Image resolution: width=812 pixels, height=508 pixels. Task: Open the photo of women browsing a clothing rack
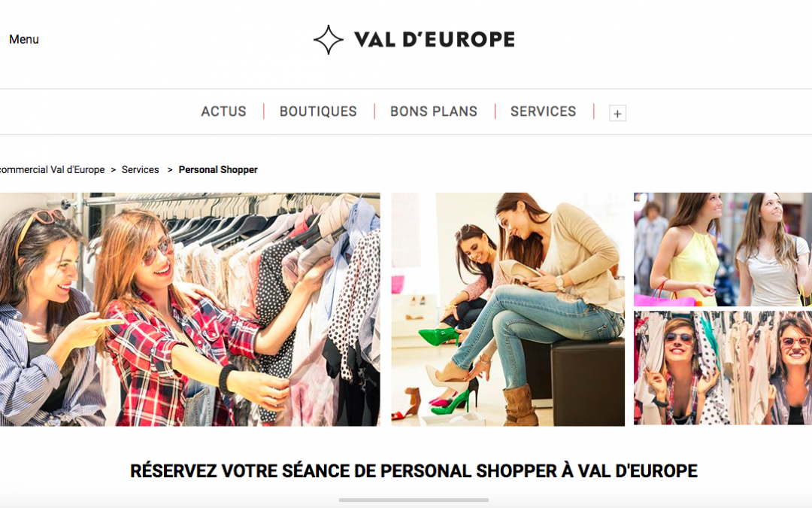tap(189, 309)
